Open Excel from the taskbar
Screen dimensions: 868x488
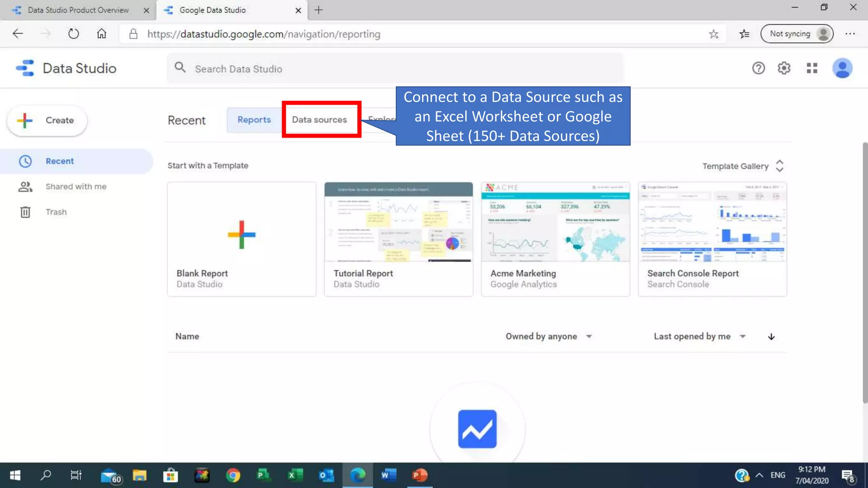coord(295,475)
